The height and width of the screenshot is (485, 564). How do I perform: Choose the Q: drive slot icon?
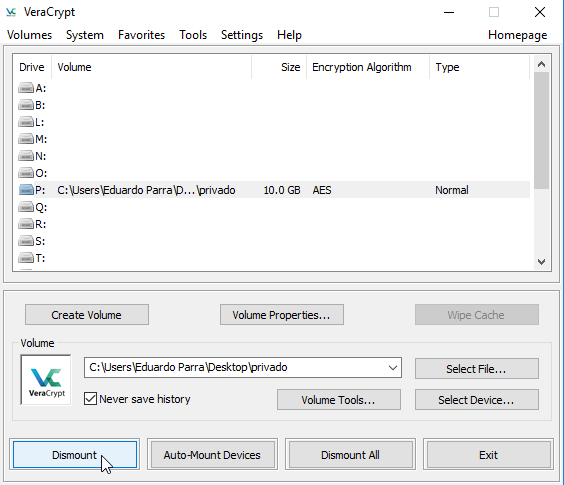tap(26, 207)
